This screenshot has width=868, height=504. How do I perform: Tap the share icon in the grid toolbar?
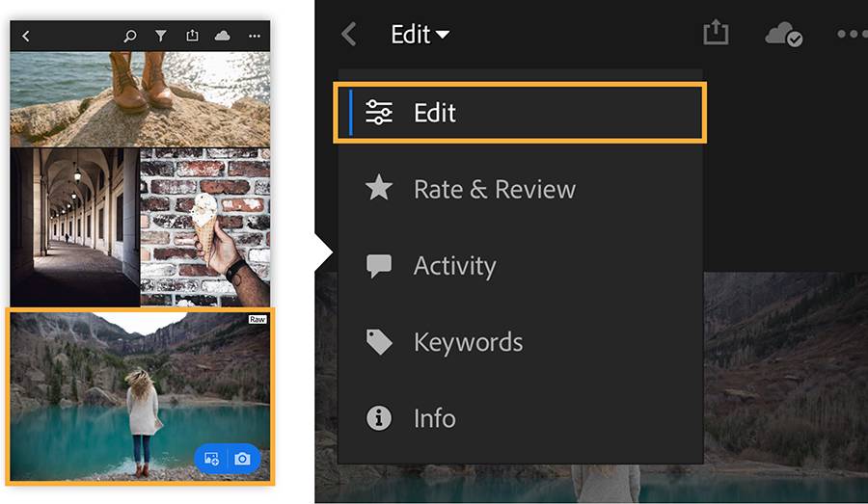pyautogui.click(x=192, y=36)
